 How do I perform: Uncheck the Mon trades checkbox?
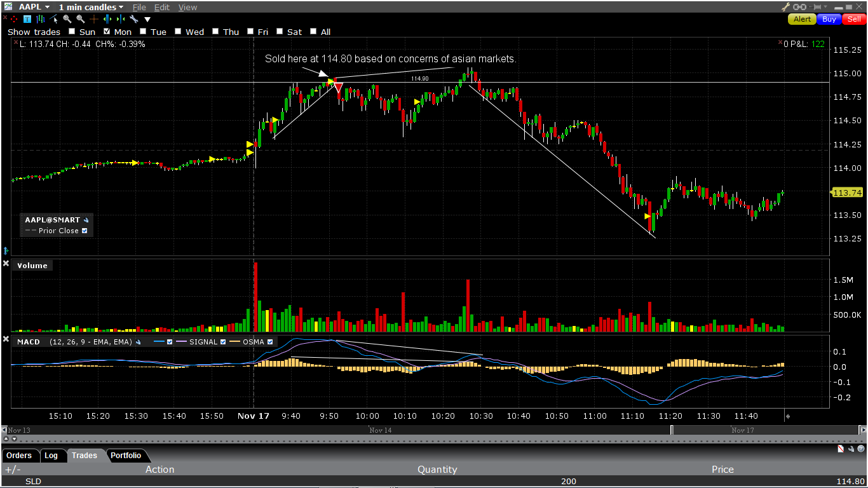[x=107, y=31]
